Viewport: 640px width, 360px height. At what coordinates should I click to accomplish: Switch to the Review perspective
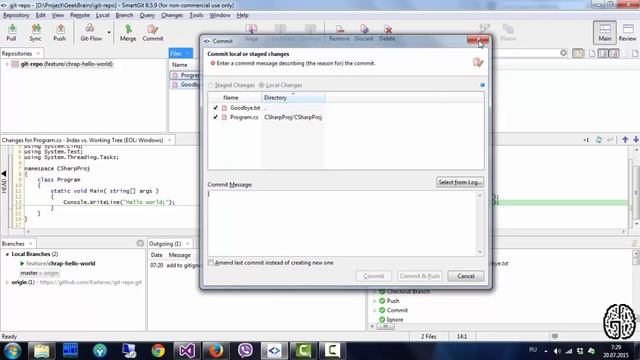pos(627,32)
